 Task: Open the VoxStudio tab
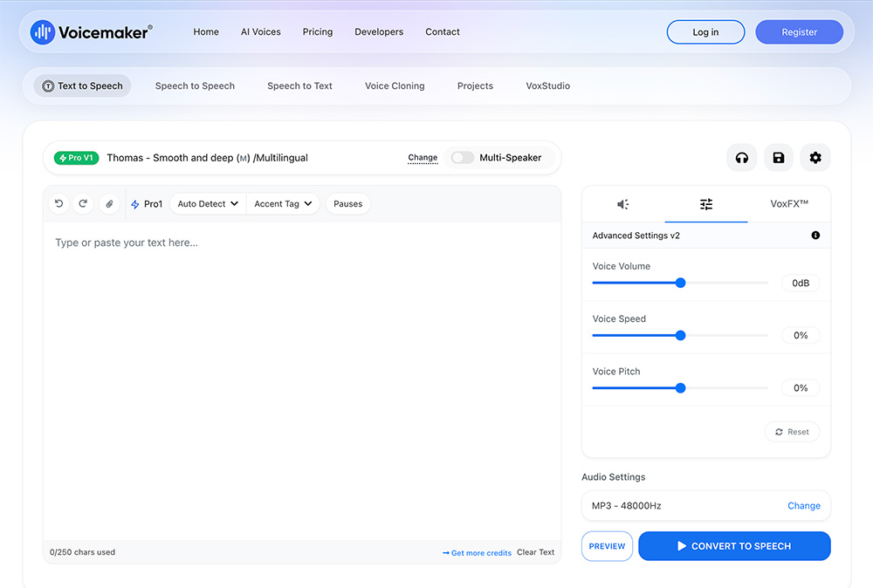[548, 86]
